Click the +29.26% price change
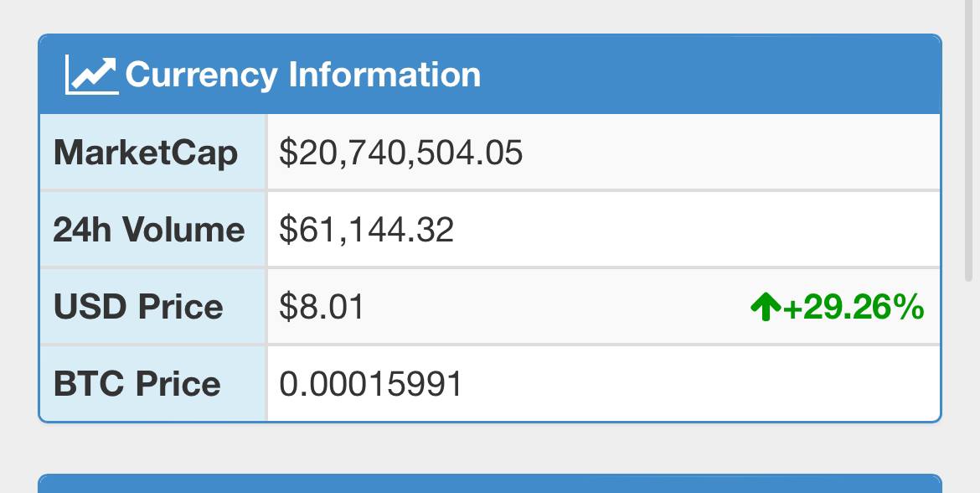The height and width of the screenshot is (493, 980). pos(854,307)
